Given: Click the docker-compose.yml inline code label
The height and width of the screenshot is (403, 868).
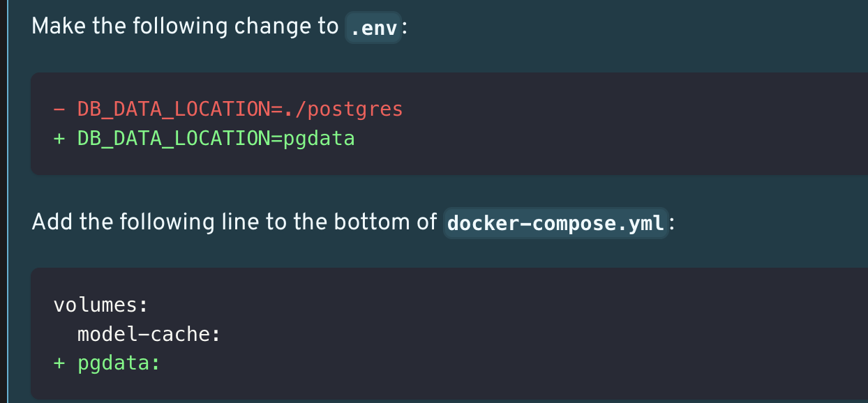Looking at the screenshot, I should [556, 222].
